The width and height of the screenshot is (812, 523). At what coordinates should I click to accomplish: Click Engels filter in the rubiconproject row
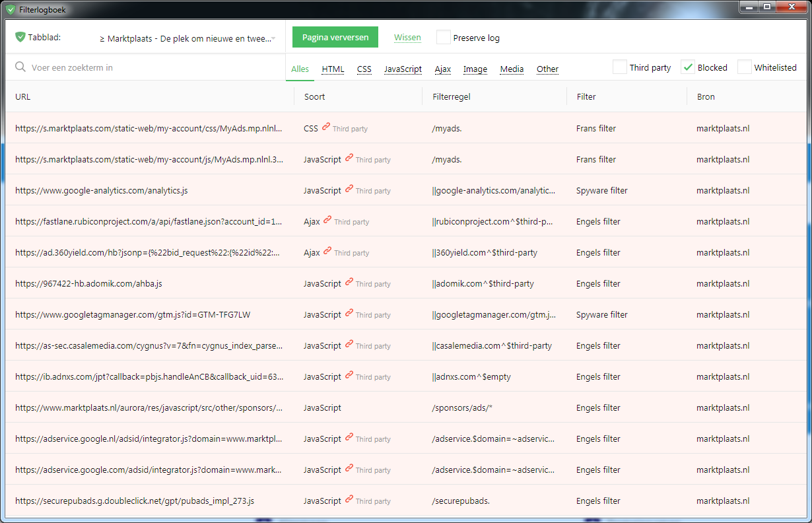tap(598, 221)
